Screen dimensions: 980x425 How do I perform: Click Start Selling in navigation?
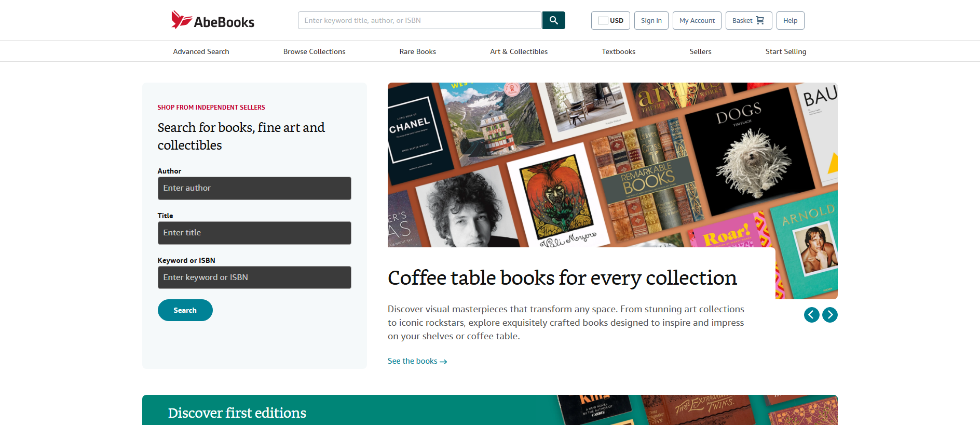click(786, 51)
